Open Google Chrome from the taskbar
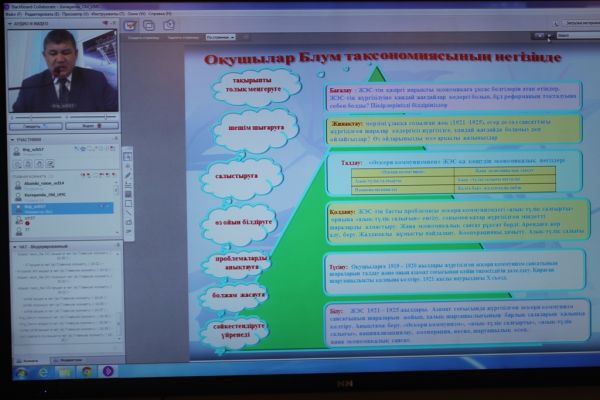 tap(86, 371)
